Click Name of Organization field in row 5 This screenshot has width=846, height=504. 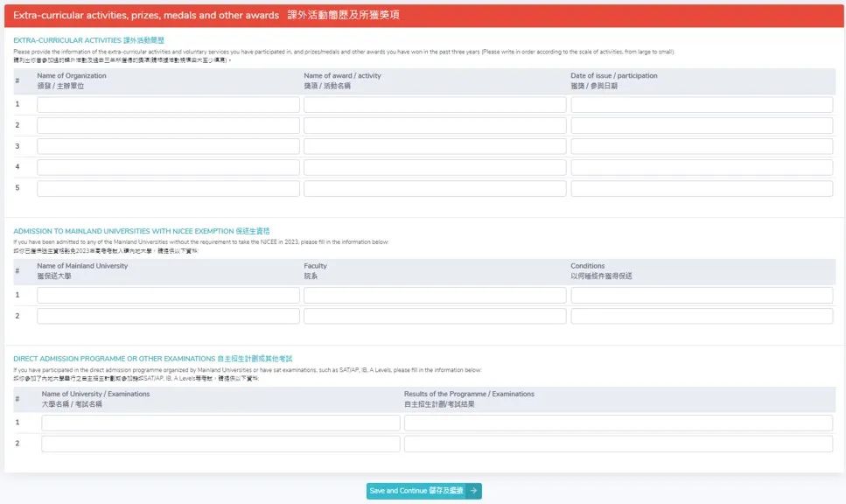coord(168,188)
